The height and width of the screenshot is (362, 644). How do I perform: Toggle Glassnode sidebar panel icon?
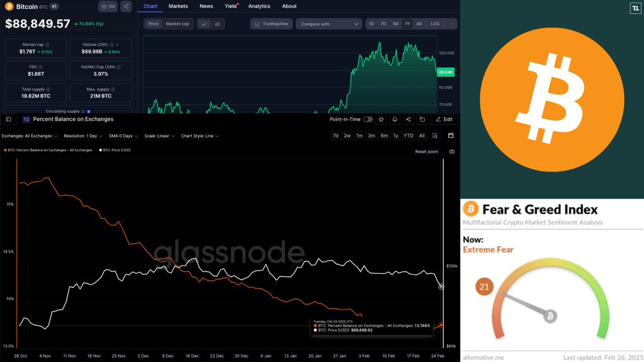(x=9, y=119)
